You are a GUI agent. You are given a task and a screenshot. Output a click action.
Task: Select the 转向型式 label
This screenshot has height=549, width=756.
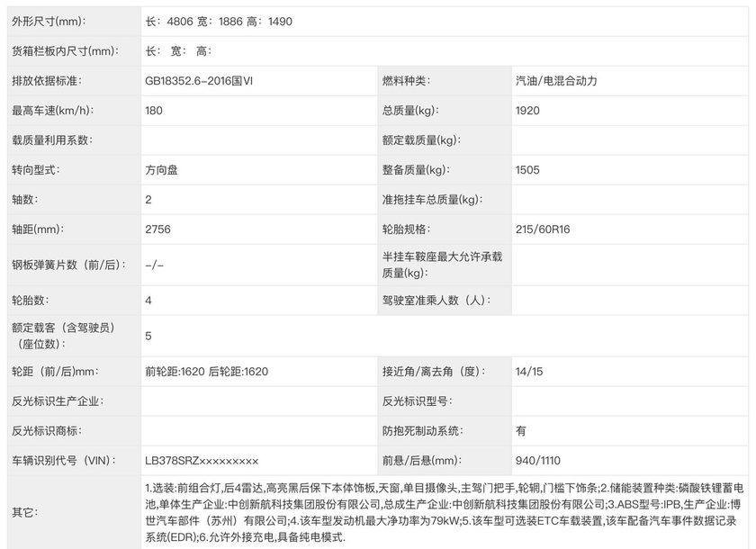point(36,170)
